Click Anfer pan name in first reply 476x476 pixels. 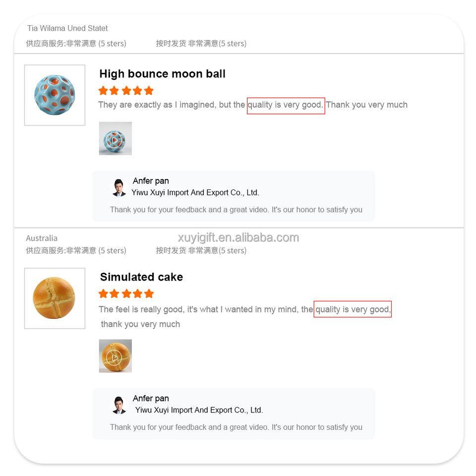pos(151,181)
